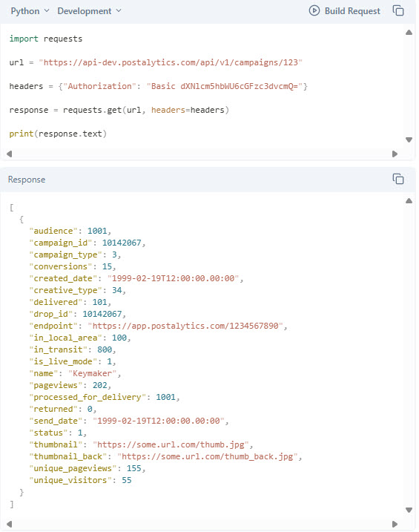Open the Python language dropdown
419x532 pixels.
(x=30, y=11)
